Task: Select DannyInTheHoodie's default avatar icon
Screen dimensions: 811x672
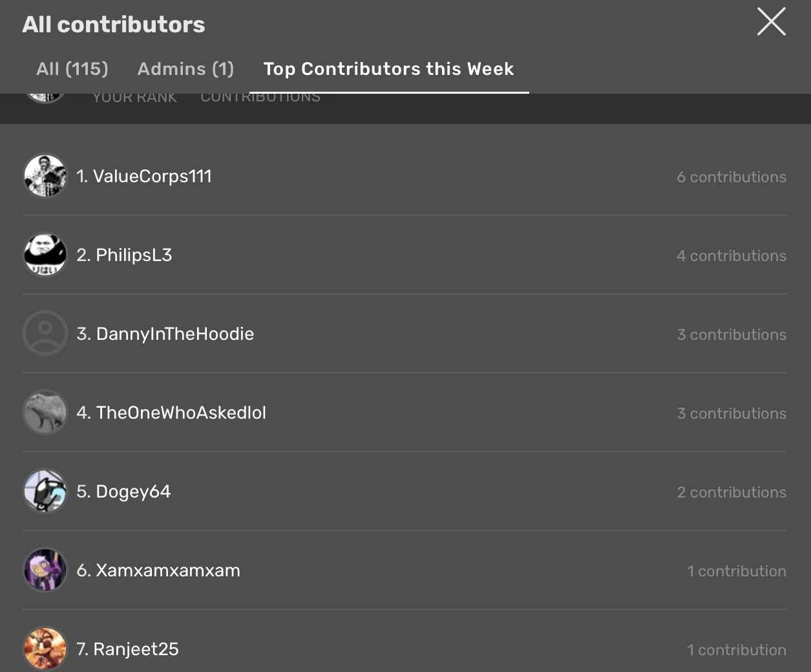Action: coord(45,333)
